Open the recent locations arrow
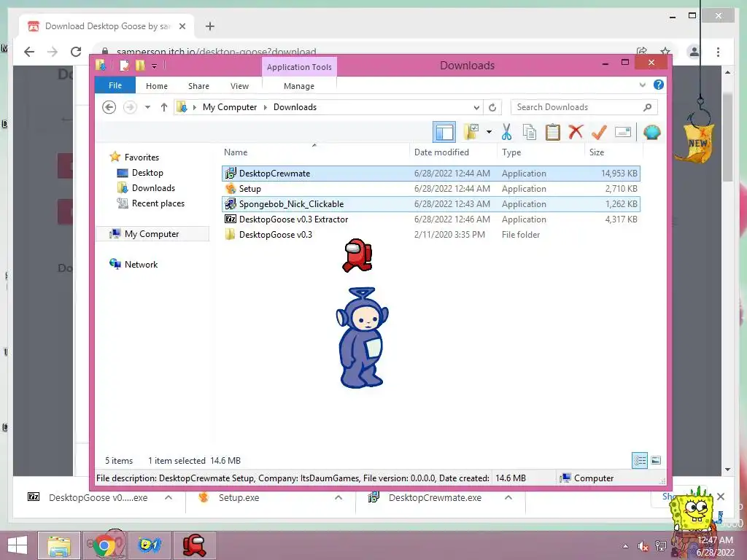This screenshot has width=747, height=560. [147, 107]
